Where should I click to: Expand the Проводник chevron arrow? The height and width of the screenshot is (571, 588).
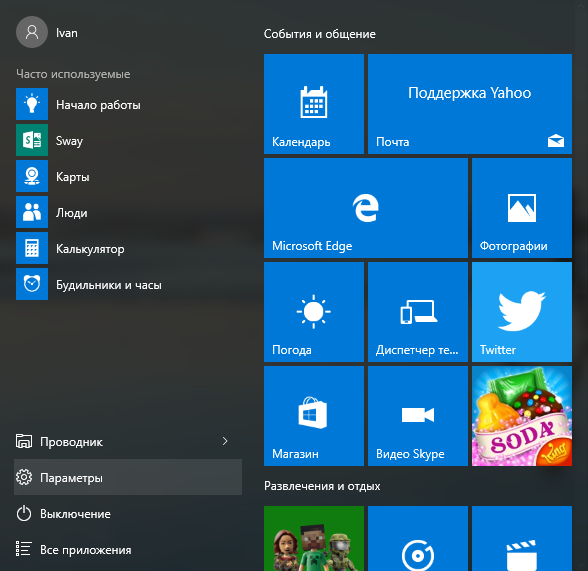click(x=225, y=441)
